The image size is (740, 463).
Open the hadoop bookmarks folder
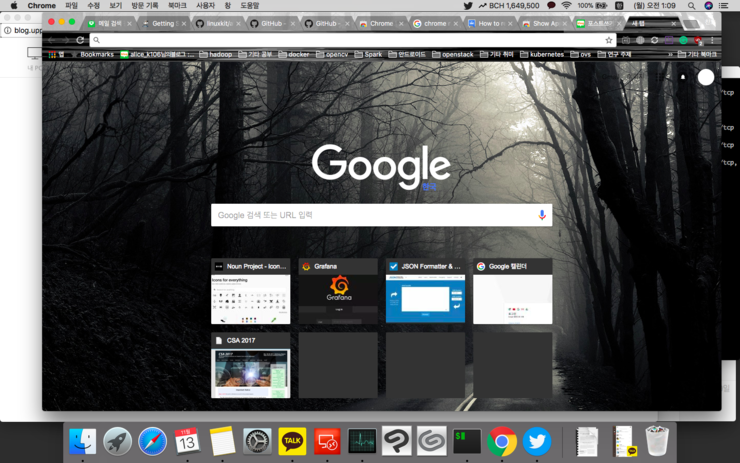(x=216, y=54)
